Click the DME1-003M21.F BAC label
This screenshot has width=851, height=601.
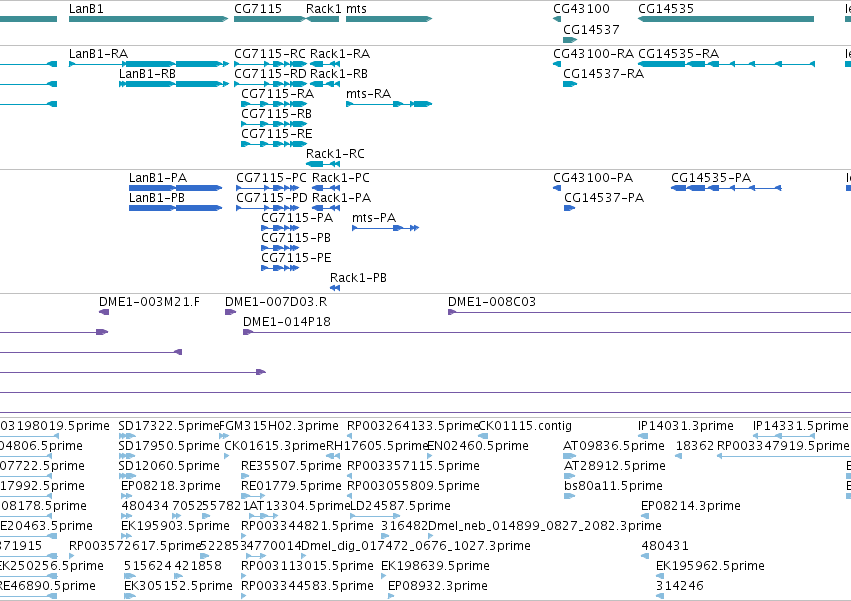click(x=149, y=302)
